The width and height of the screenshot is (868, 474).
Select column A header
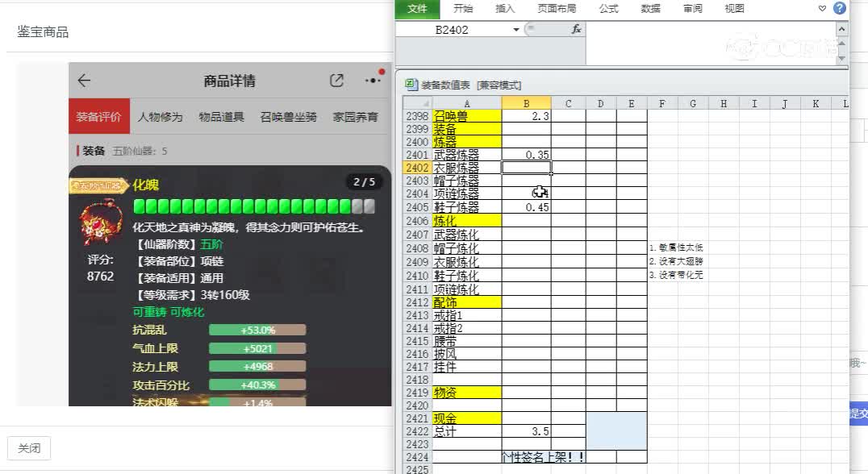coord(466,103)
